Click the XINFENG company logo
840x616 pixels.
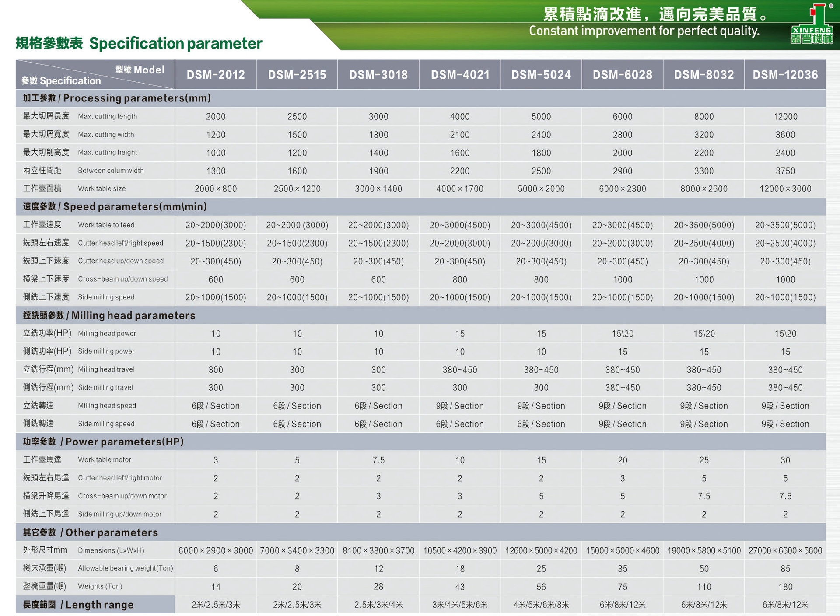[812, 24]
